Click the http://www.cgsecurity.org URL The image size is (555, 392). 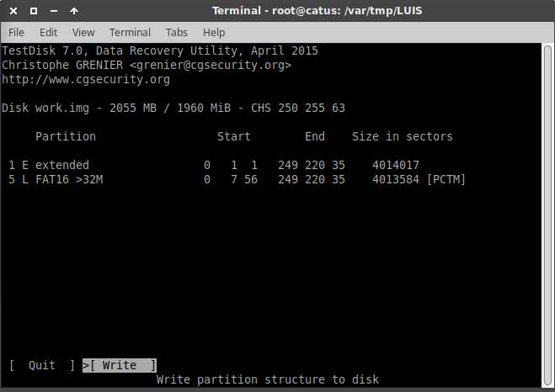pyautogui.click(x=86, y=80)
